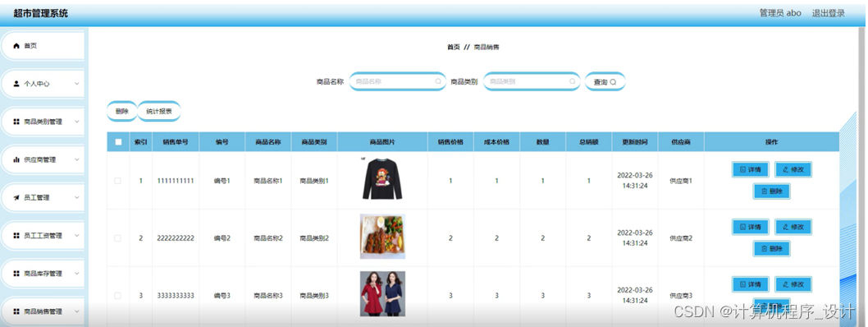
Task: Tick the checkbox for row 3333333333
Action: (117, 296)
